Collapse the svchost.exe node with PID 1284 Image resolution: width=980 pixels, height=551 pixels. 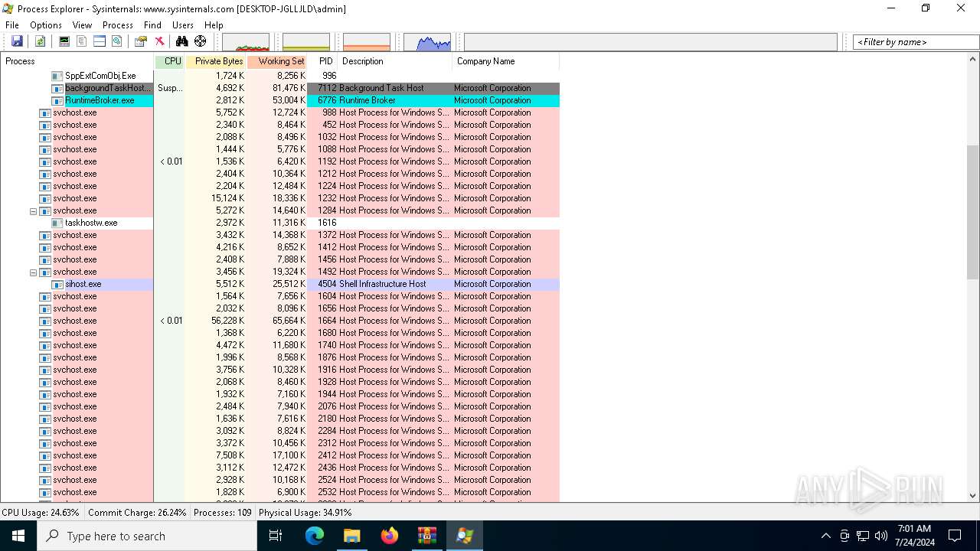[33, 210]
